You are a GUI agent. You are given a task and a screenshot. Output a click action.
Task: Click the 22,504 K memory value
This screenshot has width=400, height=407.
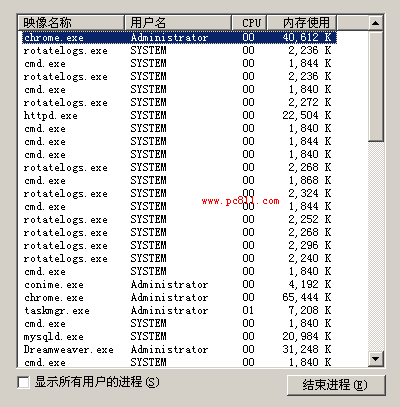click(x=307, y=115)
